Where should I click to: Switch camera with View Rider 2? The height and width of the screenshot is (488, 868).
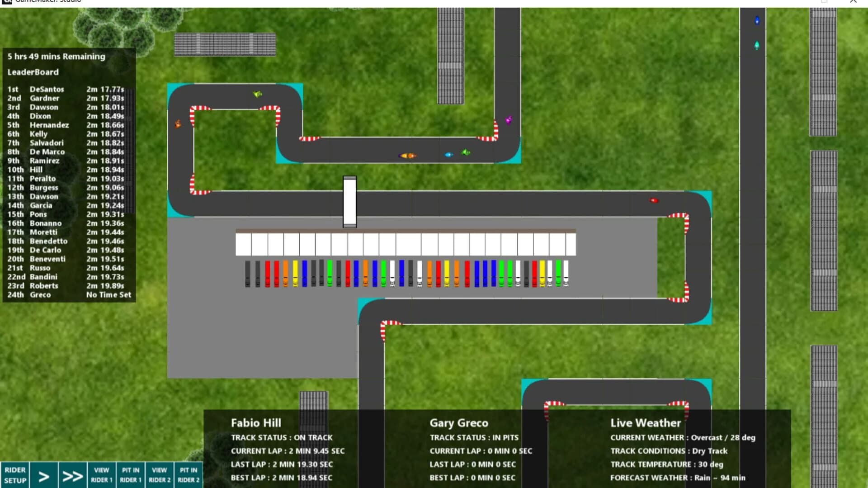[x=159, y=474]
